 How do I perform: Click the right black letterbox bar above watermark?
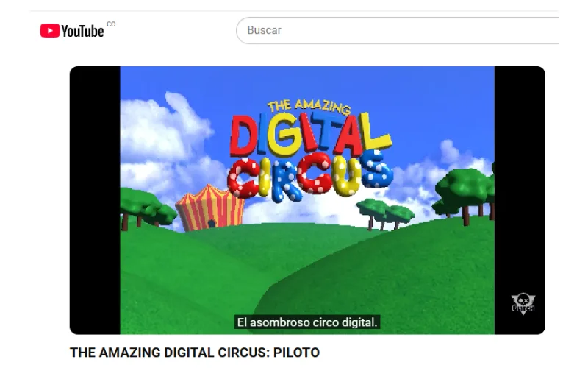(520, 177)
